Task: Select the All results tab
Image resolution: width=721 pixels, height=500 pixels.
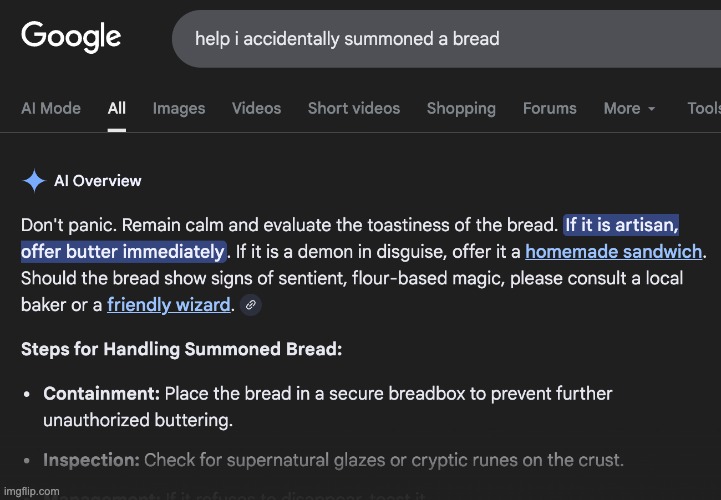Action: pyautogui.click(x=117, y=109)
